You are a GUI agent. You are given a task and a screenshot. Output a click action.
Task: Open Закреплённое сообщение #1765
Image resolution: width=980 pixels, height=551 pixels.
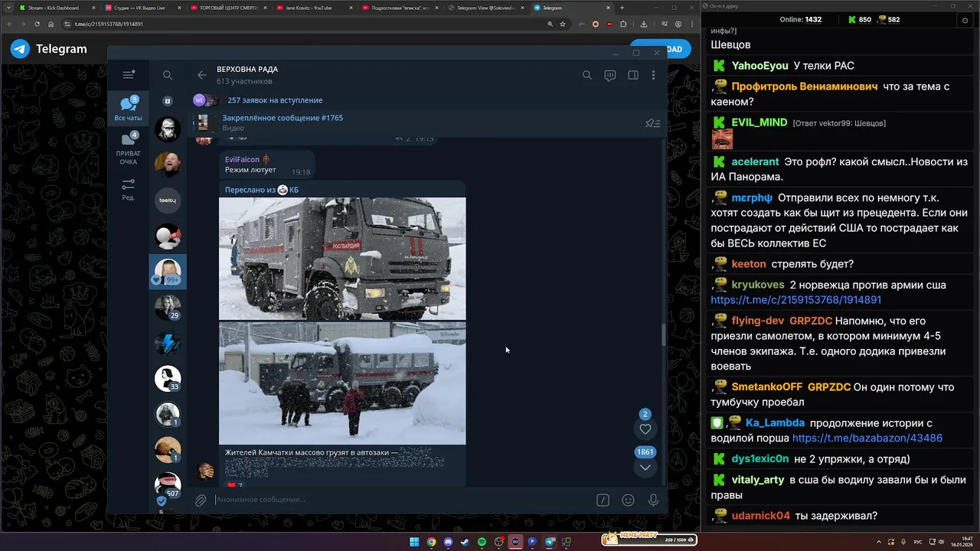[283, 118]
